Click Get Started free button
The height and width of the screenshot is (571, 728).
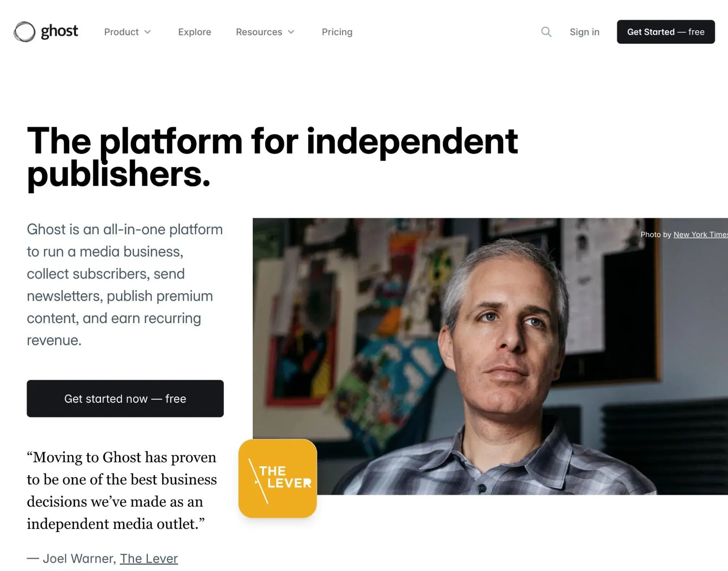pos(666,32)
